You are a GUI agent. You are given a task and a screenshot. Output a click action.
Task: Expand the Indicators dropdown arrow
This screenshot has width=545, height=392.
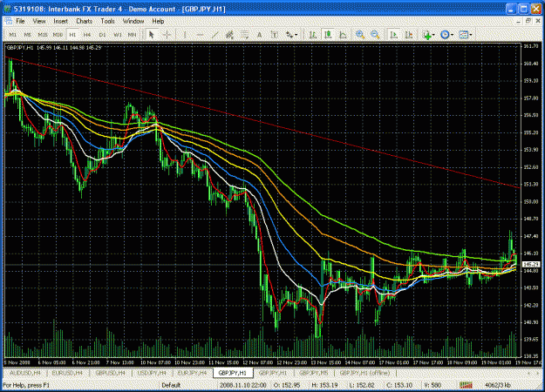[x=433, y=35]
